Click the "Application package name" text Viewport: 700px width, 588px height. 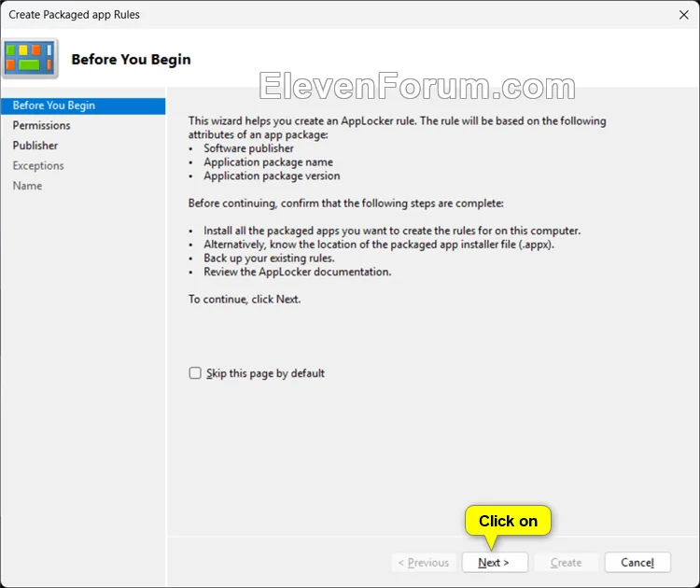pyautogui.click(x=268, y=162)
